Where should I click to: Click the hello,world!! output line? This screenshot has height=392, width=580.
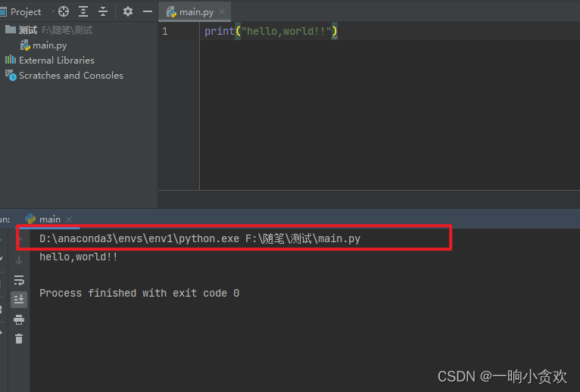tap(79, 257)
